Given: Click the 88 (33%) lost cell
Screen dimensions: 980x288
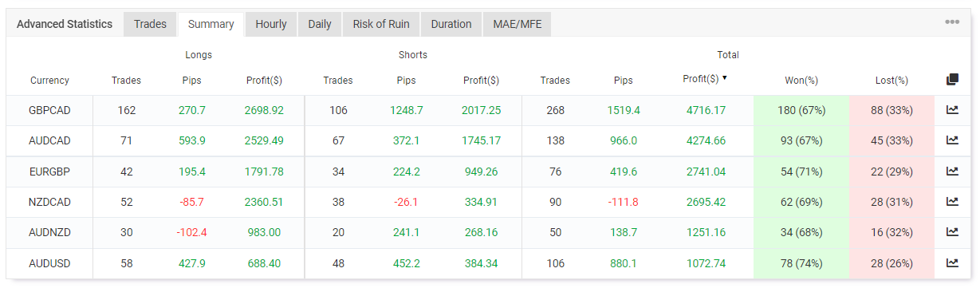Looking at the screenshot, I should (891, 110).
